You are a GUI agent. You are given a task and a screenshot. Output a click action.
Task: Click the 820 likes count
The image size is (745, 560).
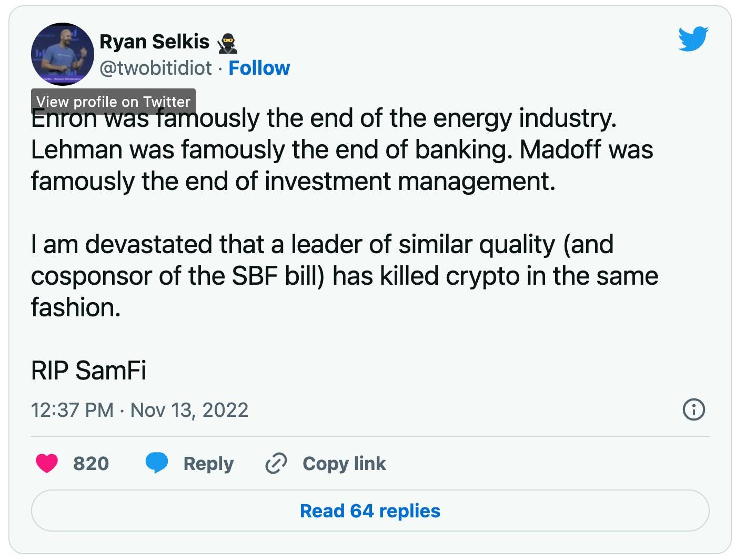click(91, 463)
